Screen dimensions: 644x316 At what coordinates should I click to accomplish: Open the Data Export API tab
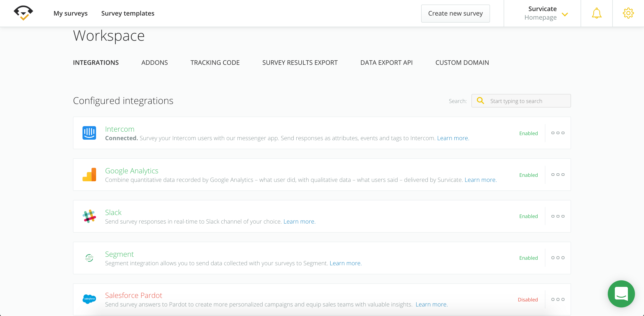(x=386, y=63)
